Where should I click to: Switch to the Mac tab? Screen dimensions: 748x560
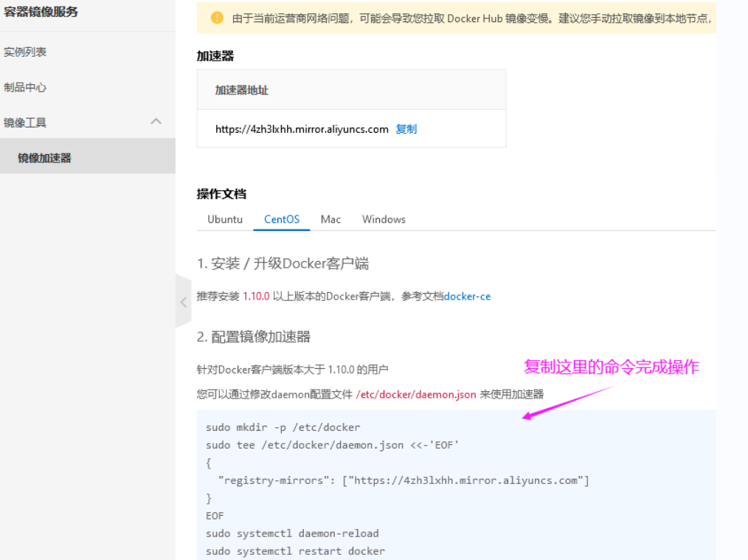[x=330, y=219]
